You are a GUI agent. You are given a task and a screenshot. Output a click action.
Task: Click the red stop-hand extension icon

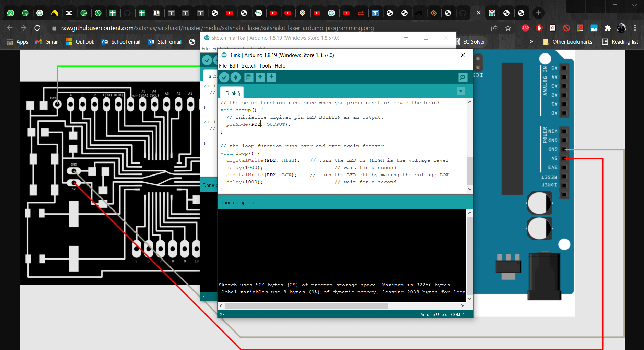pos(539,28)
